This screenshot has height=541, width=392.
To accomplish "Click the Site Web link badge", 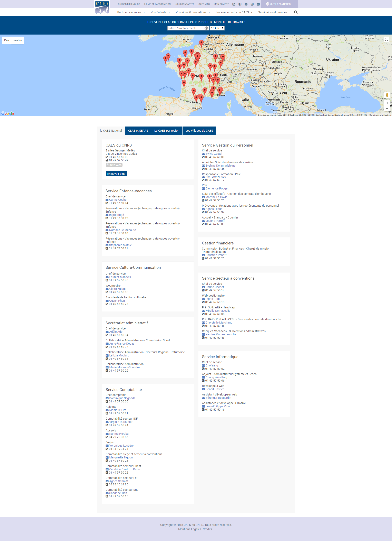I will pyautogui.click(x=114, y=165).
